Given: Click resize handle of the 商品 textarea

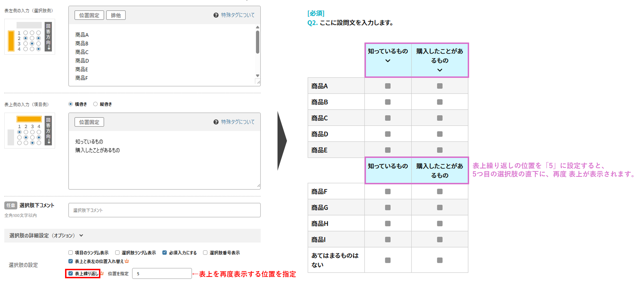Looking at the screenshot, I should click(258, 82).
